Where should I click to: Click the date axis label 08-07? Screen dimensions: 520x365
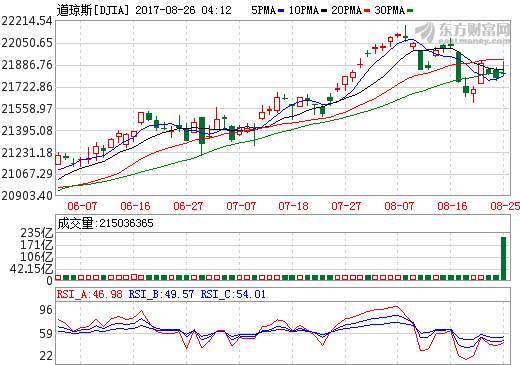tap(399, 206)
